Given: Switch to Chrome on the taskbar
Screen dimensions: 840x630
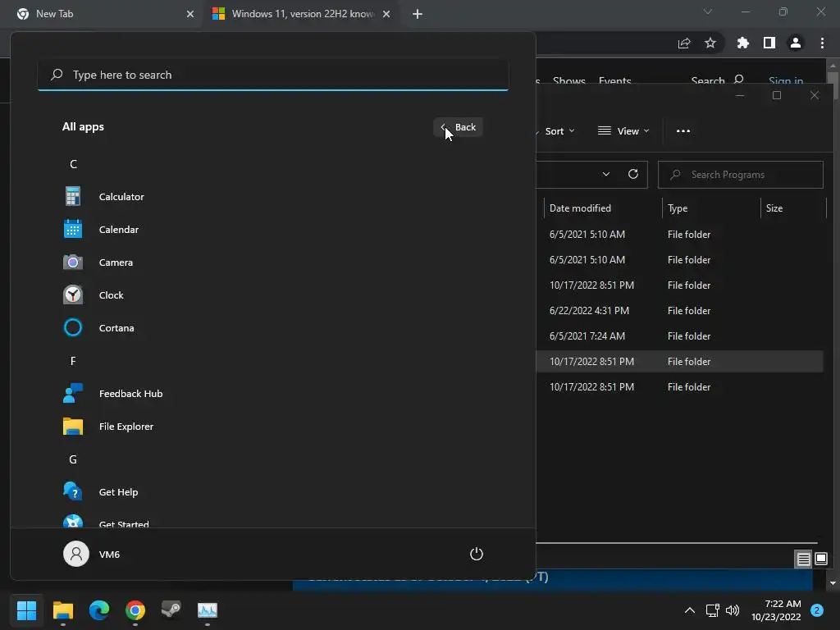Looking at the screenshot, I should click(x=135, y=610).
